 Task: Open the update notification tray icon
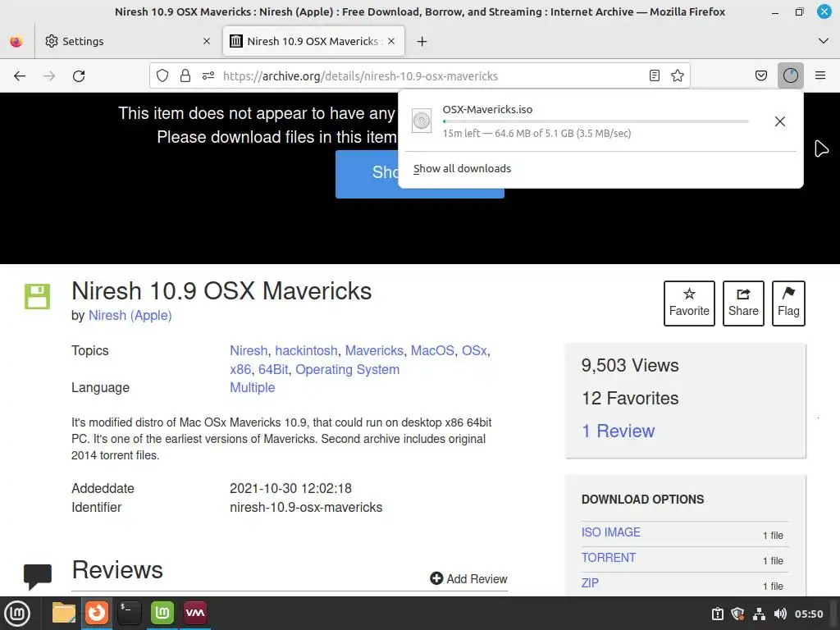point(717,614)
